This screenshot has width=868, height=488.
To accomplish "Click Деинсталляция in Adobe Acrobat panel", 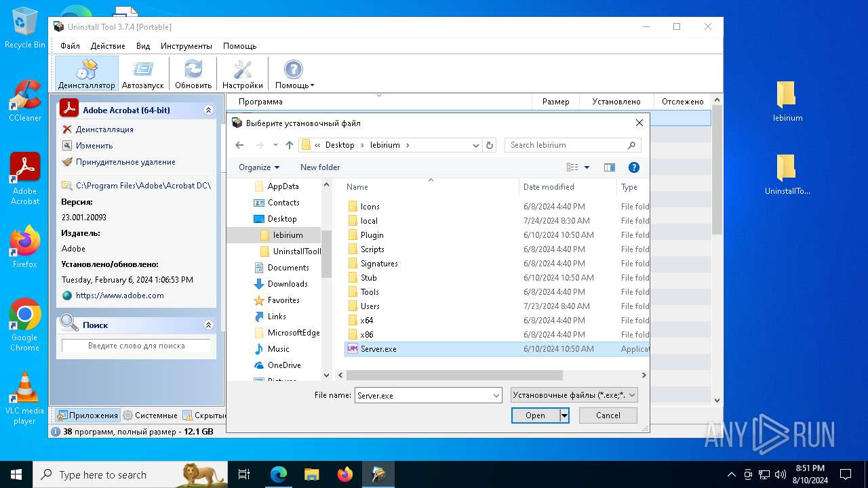I will click(x=104, y=129).
